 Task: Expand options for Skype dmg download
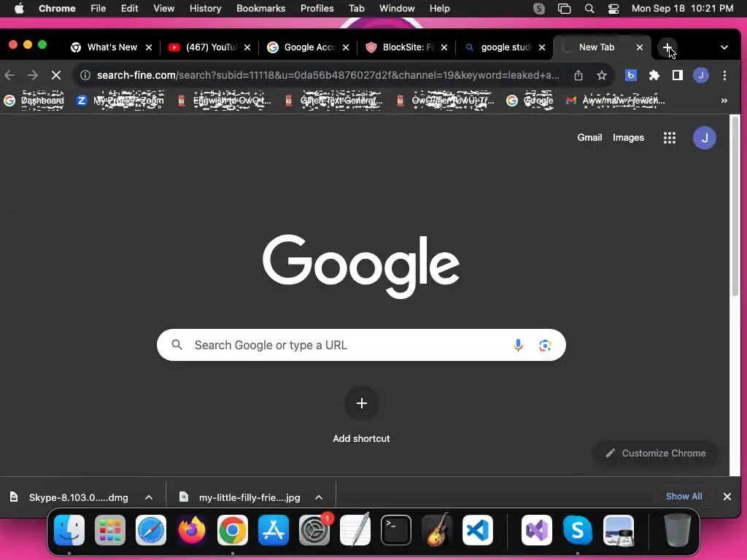[149, 497]
